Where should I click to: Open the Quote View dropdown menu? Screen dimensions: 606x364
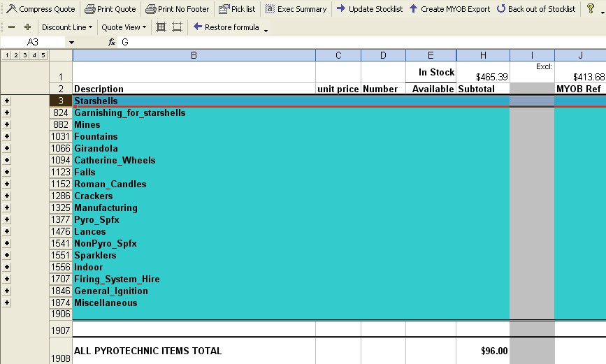coord(124,27)
